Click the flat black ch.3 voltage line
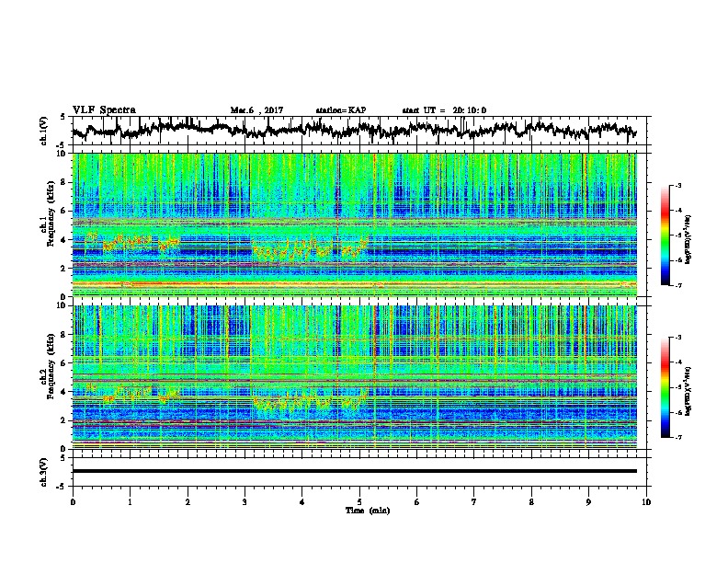This screenshot has width=728, height=563. (354, 471)
